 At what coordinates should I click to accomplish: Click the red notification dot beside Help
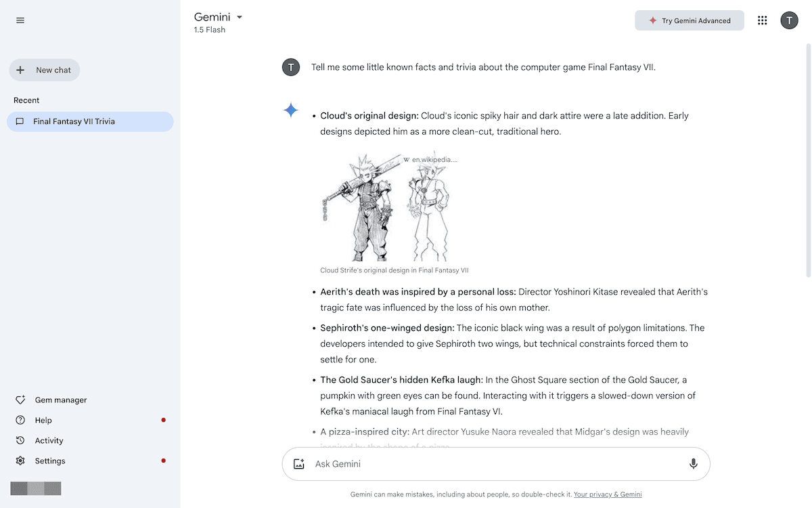pos(164,421)
